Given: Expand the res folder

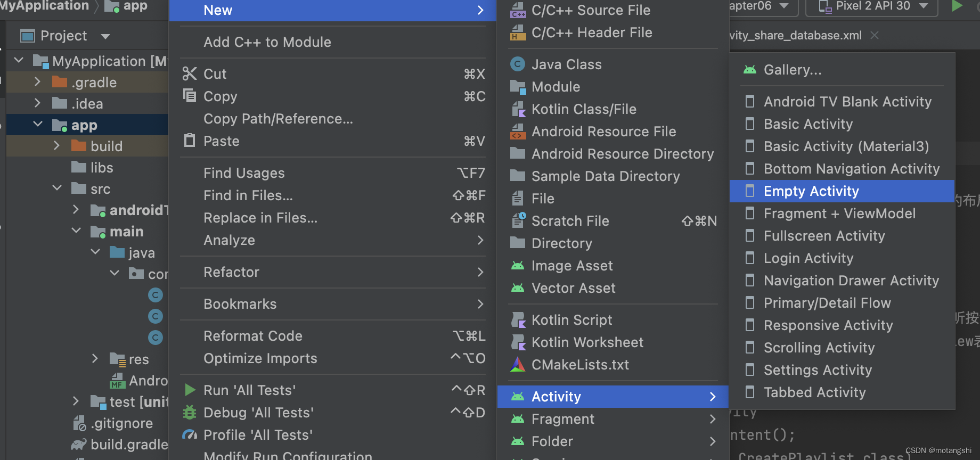Looking at the screenshot, I should click(x=95, y=359).
